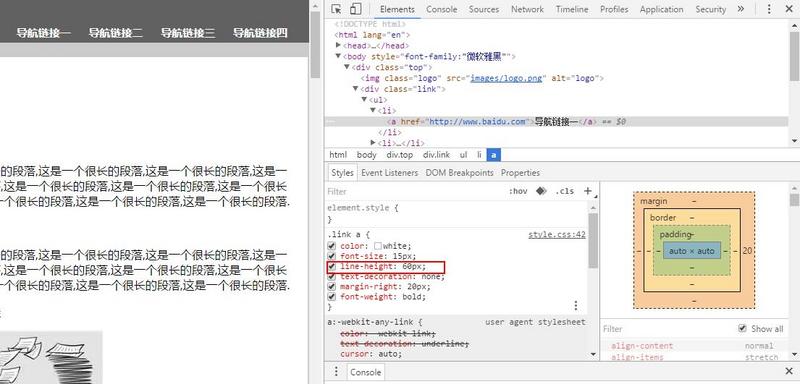Click the box model auto × auto content

692,251
